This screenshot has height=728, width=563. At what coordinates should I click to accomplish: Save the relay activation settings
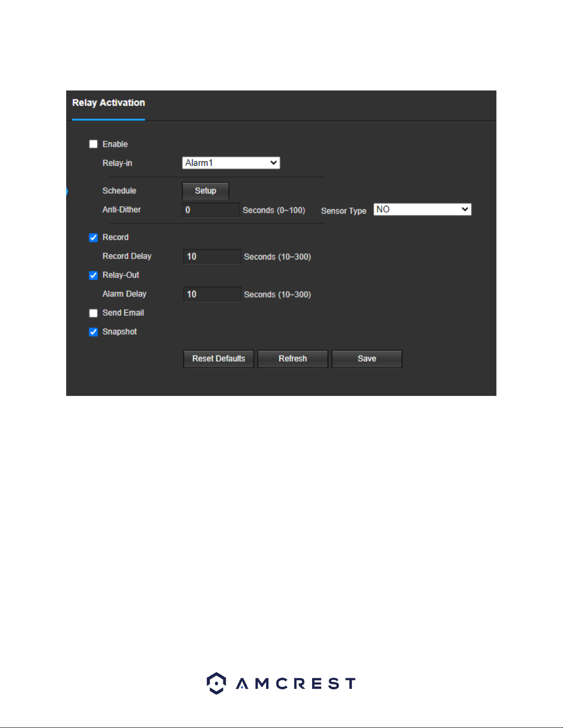tap(367, 359)
